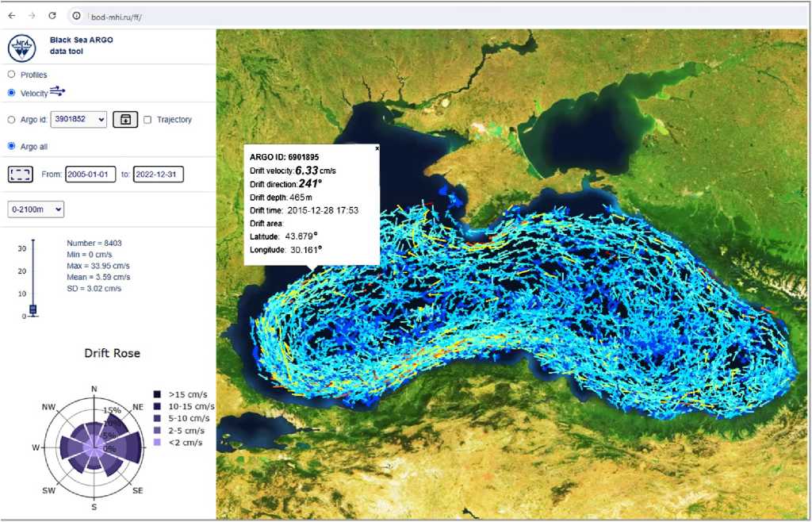Screen dimensions: 812x522
Task: Expand the 0-2100m depth dropdown
Action: coord(35,209)
